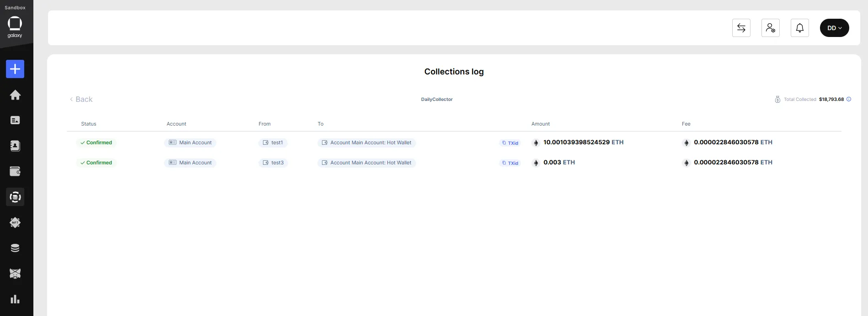
Task: Click the Amount column header
Action: click(x=541, y=124)
